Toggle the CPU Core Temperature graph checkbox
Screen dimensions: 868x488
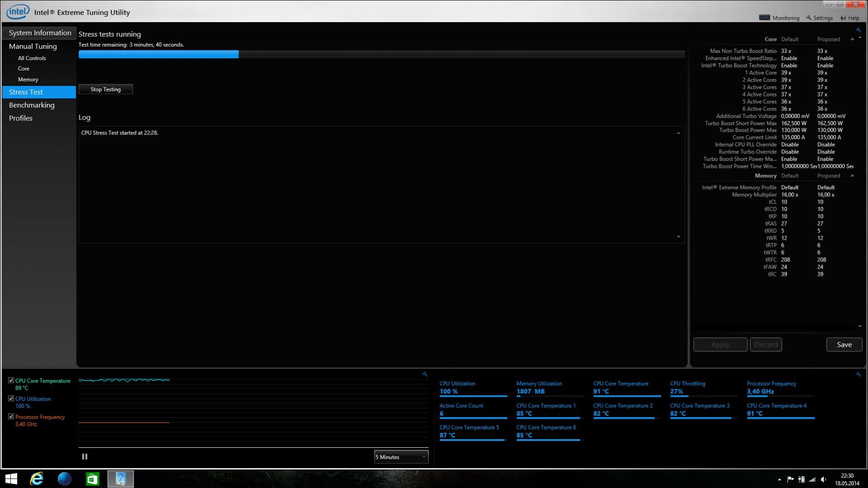click(11, 380)
